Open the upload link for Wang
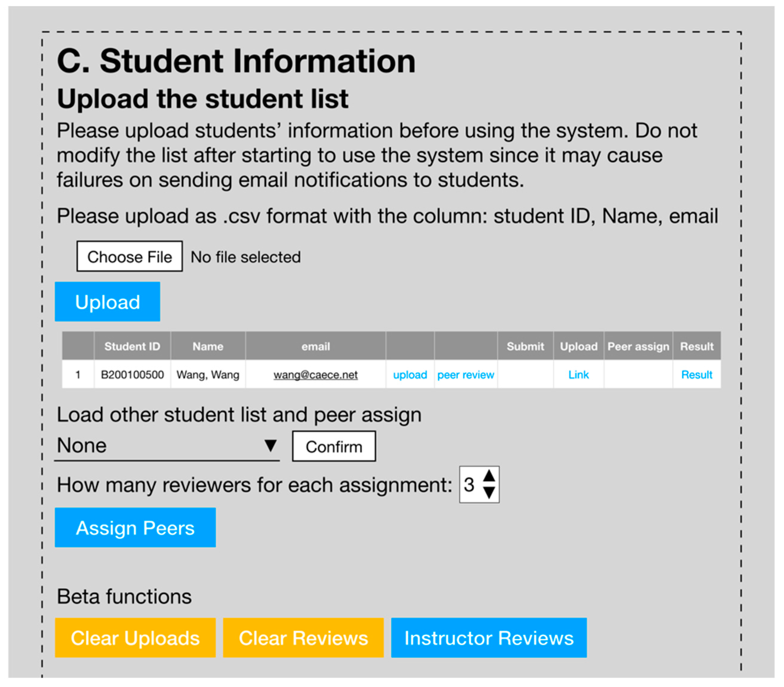This screenshot has width=784, height=687. (410, 375)
